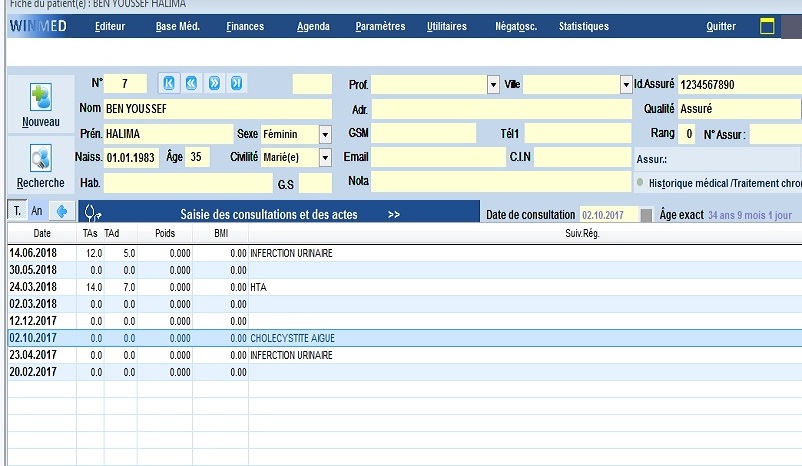Click the blue back arrow icon

[62, 211]
